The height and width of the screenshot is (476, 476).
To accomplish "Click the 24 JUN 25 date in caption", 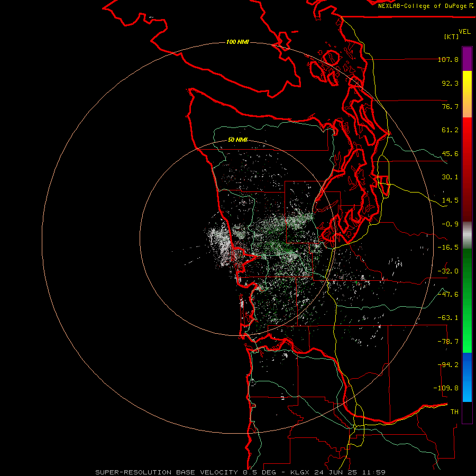I will click(337, 472).
